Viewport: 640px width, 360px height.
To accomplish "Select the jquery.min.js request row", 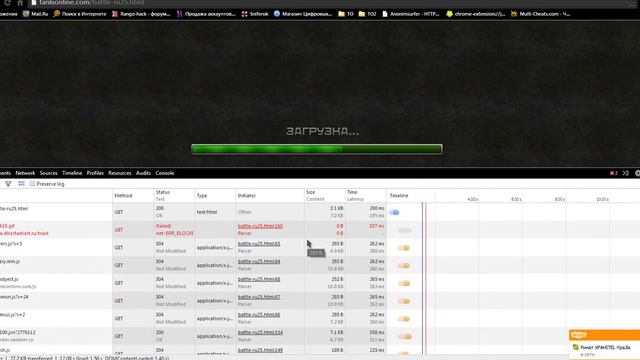I will click(x=320, y=265).
